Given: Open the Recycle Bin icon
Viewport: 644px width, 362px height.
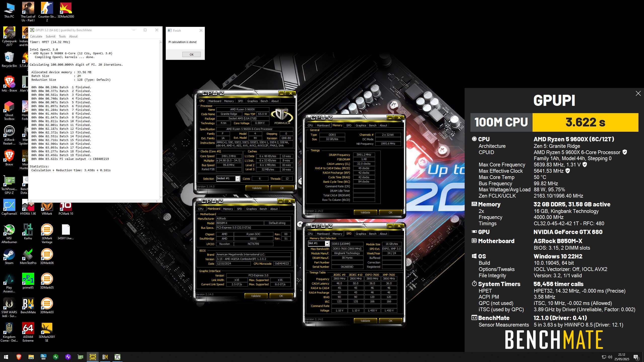Looking at the screenshot, I should coord(9,60).
